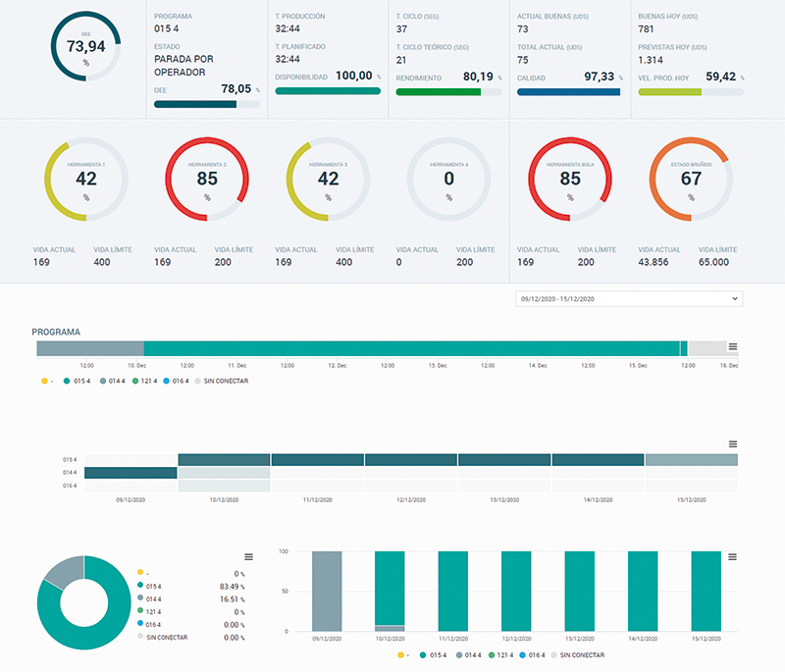Select the 014 4 heatmap cell for 09/12/2020

click(131, 473)
